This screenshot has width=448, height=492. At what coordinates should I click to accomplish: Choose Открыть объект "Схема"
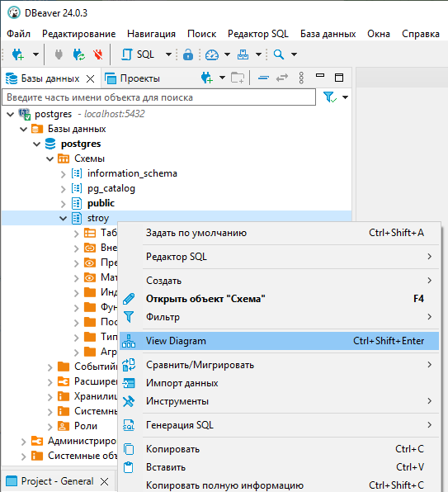pos(279,298)
